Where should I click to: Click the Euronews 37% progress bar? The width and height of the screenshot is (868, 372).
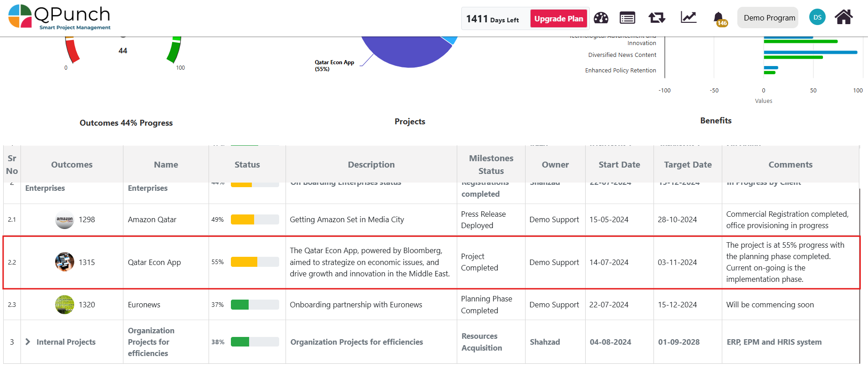(255, 305)
